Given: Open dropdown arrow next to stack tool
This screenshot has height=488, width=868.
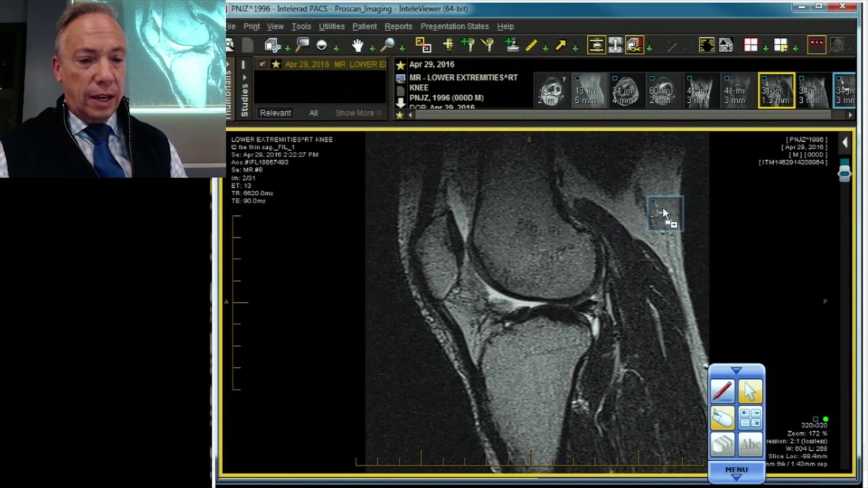Looking at the screenshot, I should point(288,48).
